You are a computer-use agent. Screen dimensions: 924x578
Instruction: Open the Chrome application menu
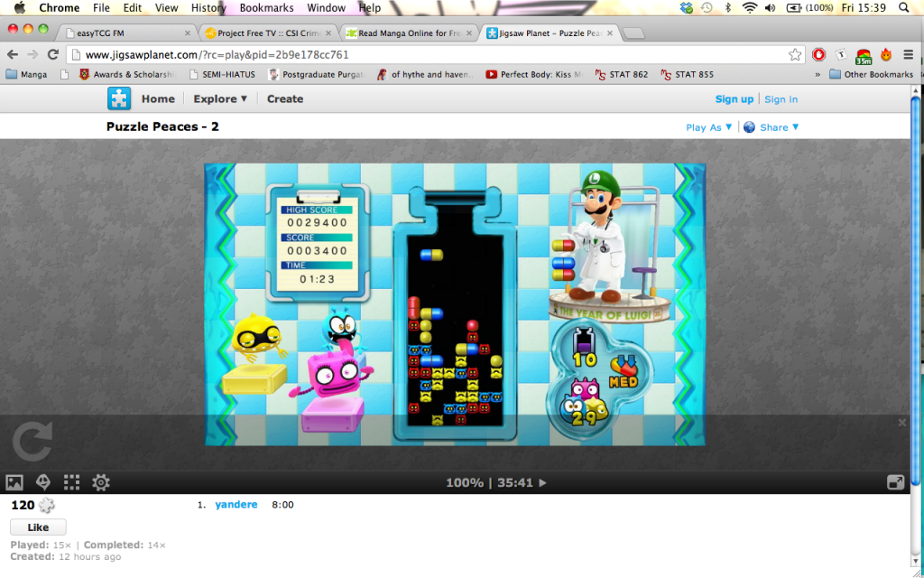tap(59, 7)
